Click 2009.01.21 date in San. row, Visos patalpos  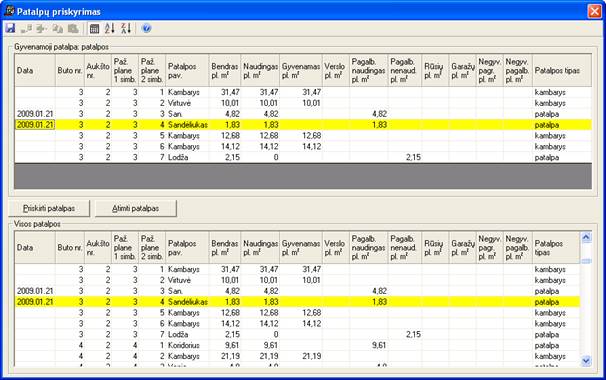click(x=35, y=291)
